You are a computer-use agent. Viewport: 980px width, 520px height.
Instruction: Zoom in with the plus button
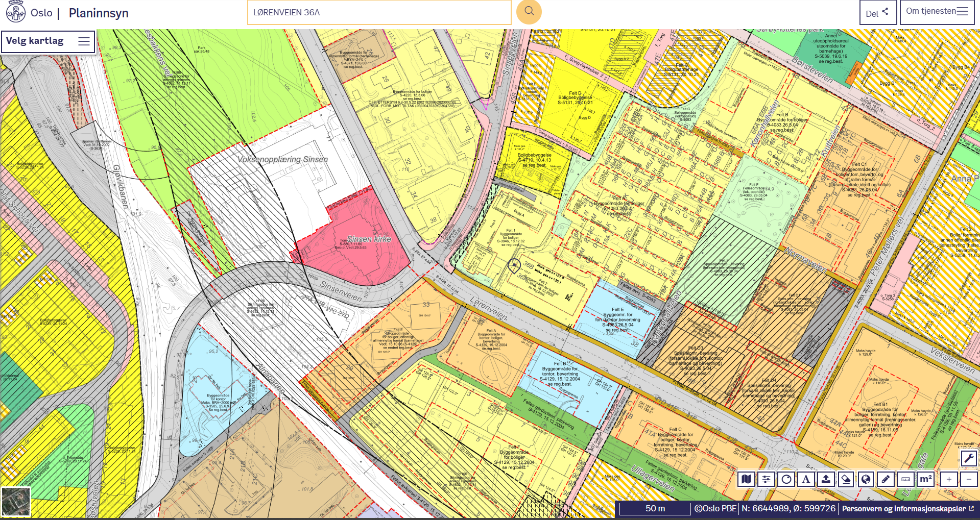949,479
